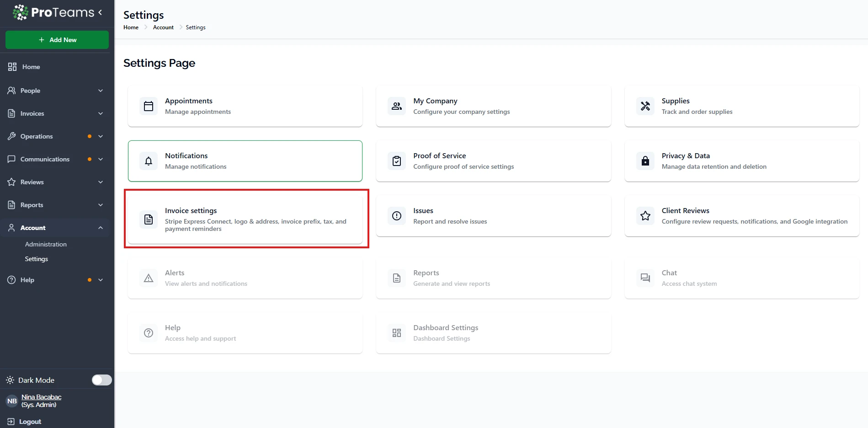868x428 pixels.
Task: Expand the People sidebar menu chevron
Action: point(101,91)
